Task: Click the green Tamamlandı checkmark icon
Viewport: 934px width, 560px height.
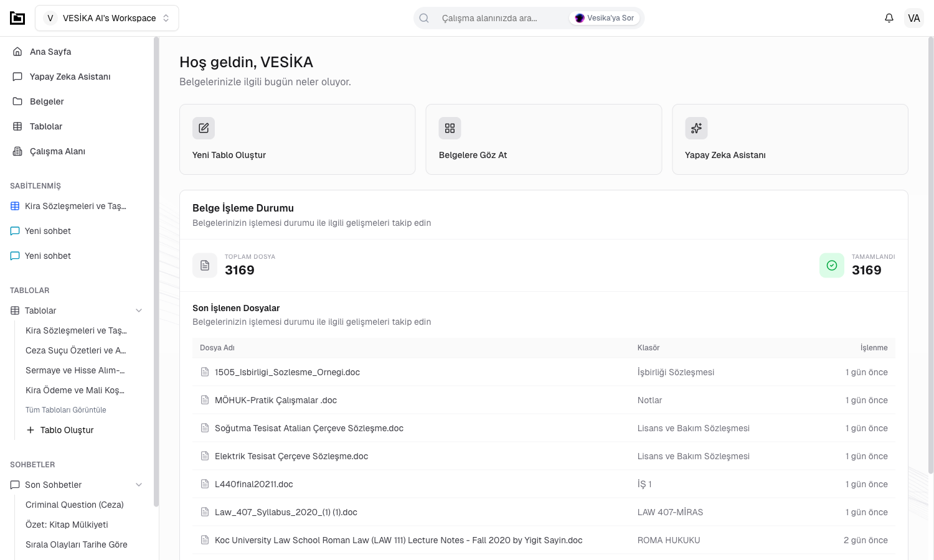Action: pos(831,266)
